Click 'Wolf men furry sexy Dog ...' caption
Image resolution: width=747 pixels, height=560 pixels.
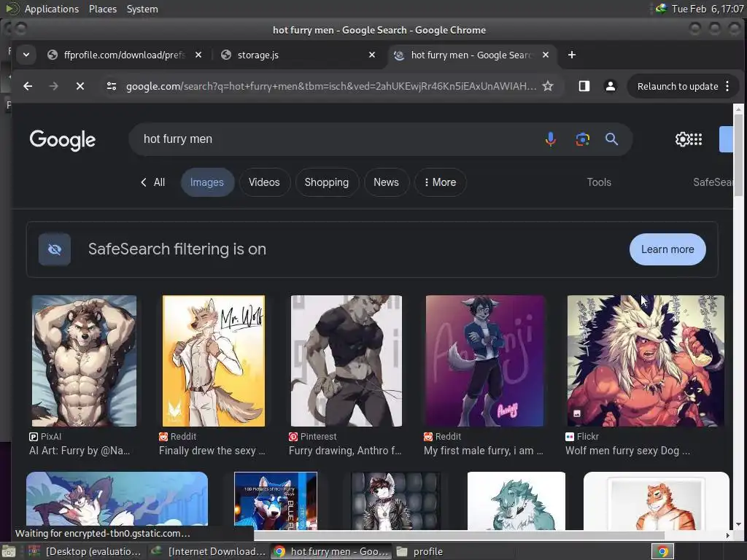(627, 451)
